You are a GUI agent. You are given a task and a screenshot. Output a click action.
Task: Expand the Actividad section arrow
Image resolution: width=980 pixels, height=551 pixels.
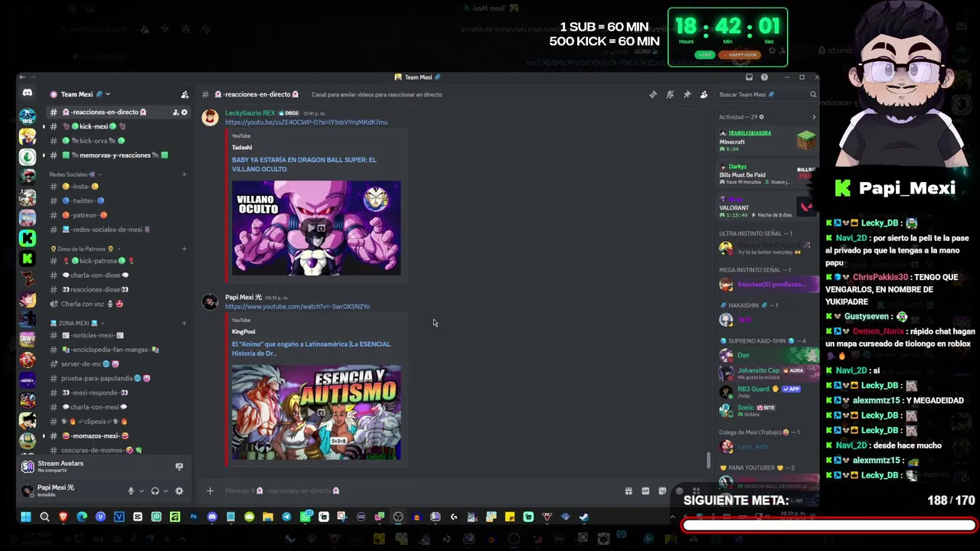pyautogui.click(x=814, y=117)
